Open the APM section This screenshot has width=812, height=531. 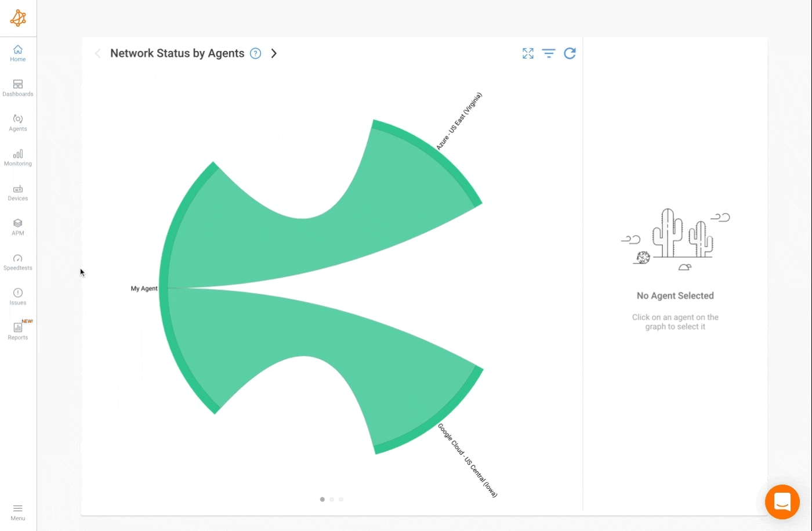tap(17, 226)
